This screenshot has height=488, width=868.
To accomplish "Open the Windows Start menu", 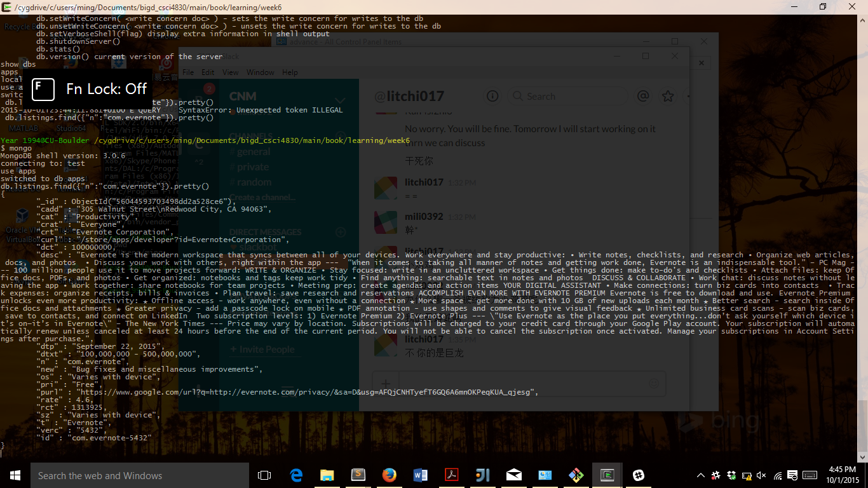I will point(14,475).
